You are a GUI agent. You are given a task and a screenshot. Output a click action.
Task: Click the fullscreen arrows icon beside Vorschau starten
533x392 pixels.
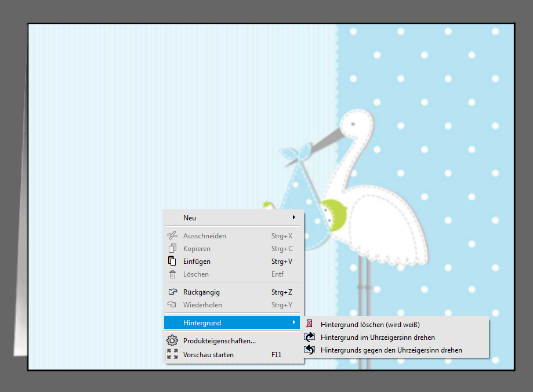pos(172,354)
